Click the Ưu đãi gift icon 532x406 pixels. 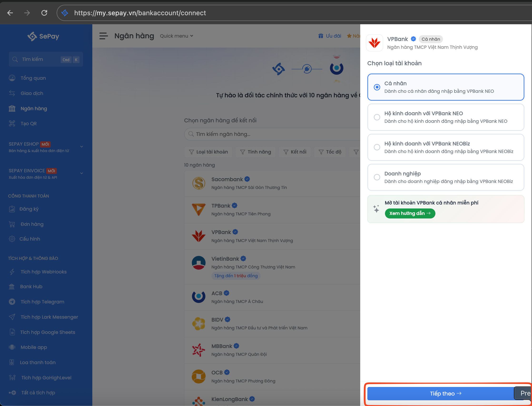[320, 36]
